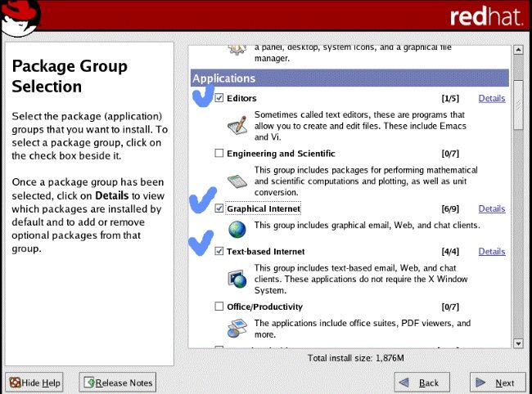
Task: Click the Engineering and Scientific label
Action: coord(281,154)
